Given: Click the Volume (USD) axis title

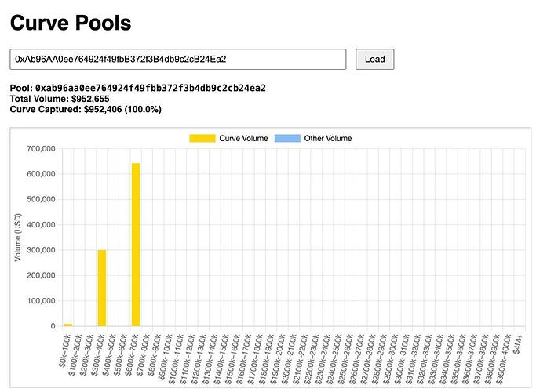Looking at the screenshot, I should (18, 238).
